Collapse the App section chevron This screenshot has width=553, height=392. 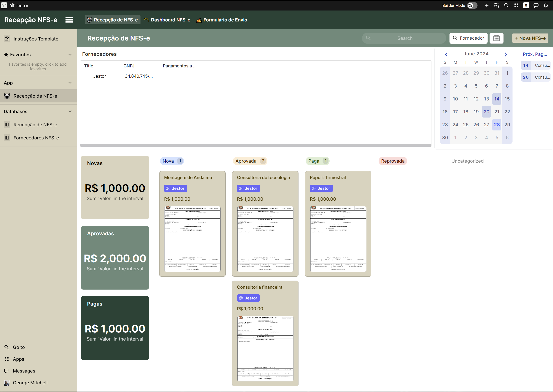click(x=70, y=83)
